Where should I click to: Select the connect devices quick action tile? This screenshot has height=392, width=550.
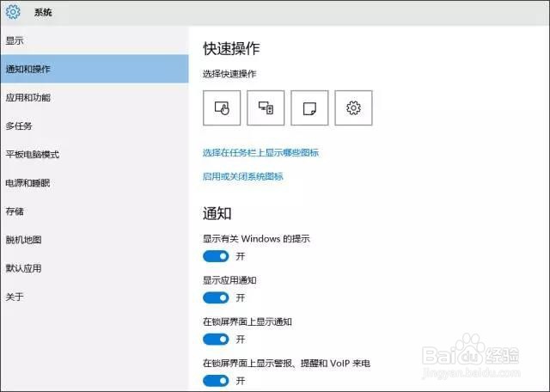coord(266,107)
